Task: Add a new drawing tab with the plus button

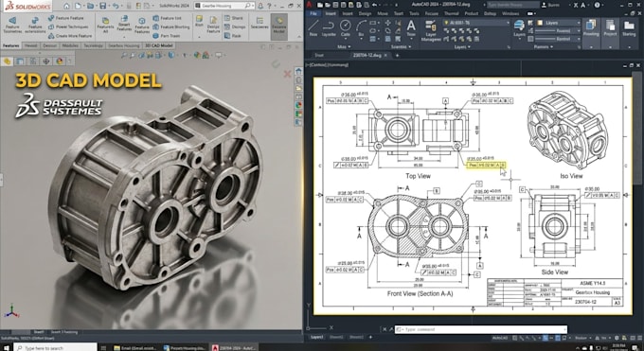Action: 397,55
